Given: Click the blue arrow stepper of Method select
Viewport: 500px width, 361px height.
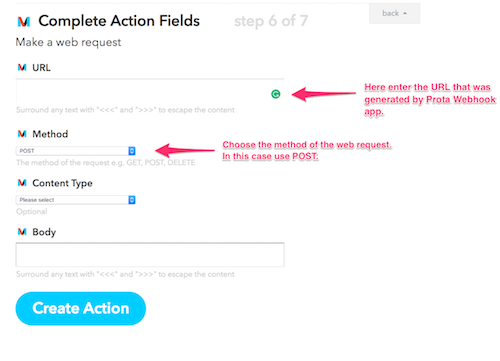Looking at the screenshot, I should [132, 151].
